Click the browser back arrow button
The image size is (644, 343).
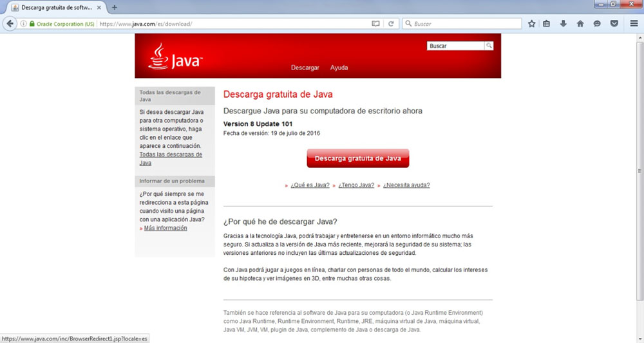[10, 24]
